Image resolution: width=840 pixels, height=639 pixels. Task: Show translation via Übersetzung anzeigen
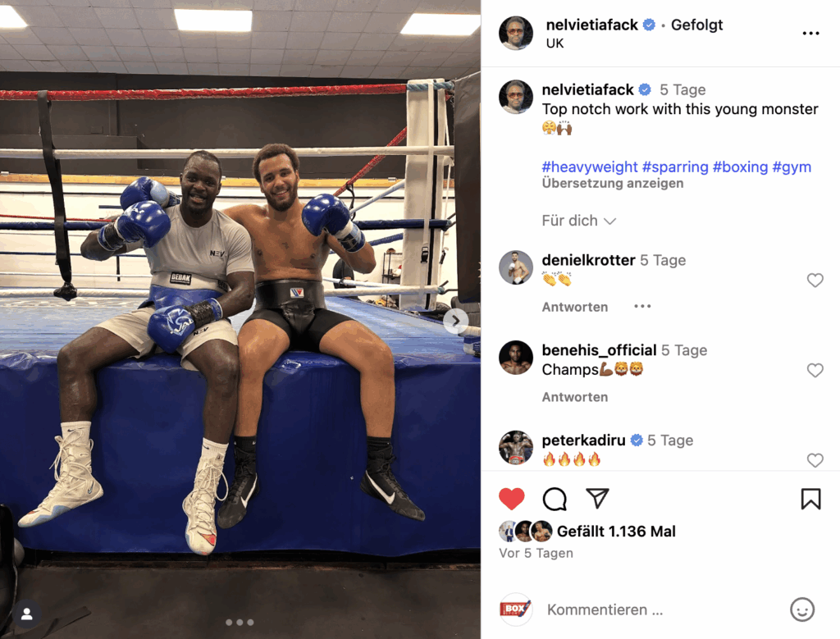point(612,183)
